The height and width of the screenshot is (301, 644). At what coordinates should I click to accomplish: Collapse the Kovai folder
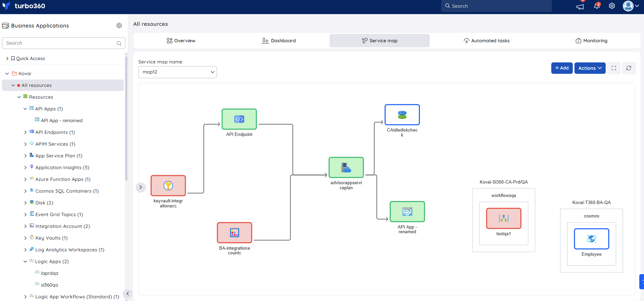(x=7, y=73)
